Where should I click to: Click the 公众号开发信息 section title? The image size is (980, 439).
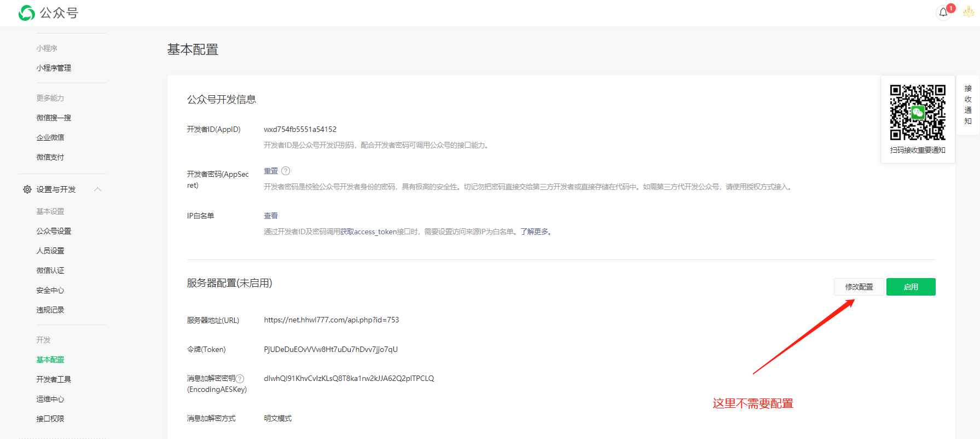(222, 100)
